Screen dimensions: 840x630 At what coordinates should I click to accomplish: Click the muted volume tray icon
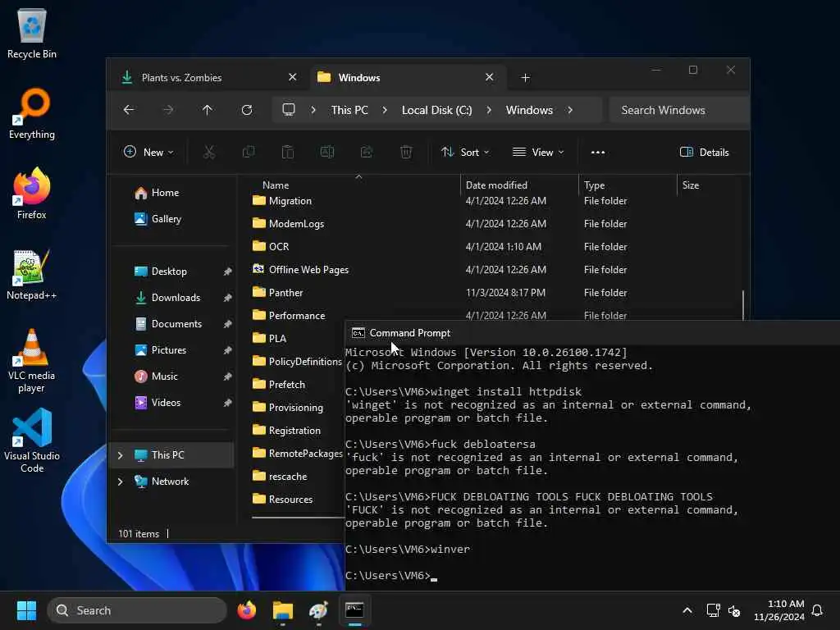coord(734,610)
